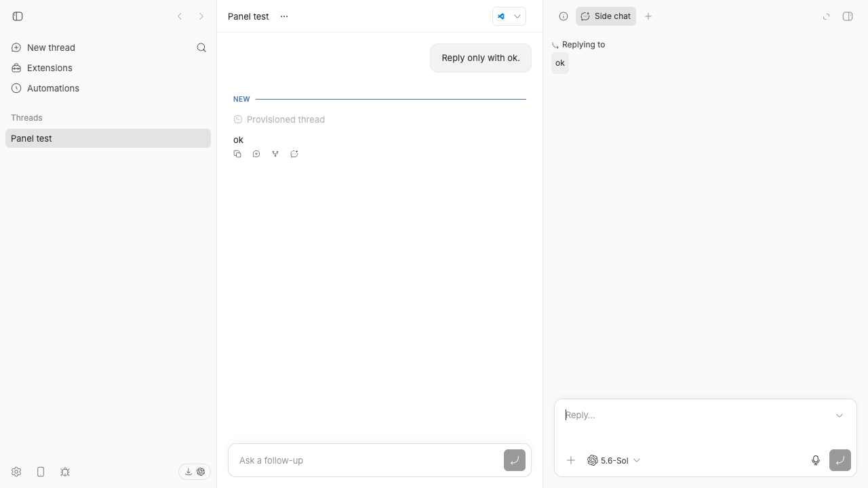Open the info icon in side panel

tap(564, 16)
